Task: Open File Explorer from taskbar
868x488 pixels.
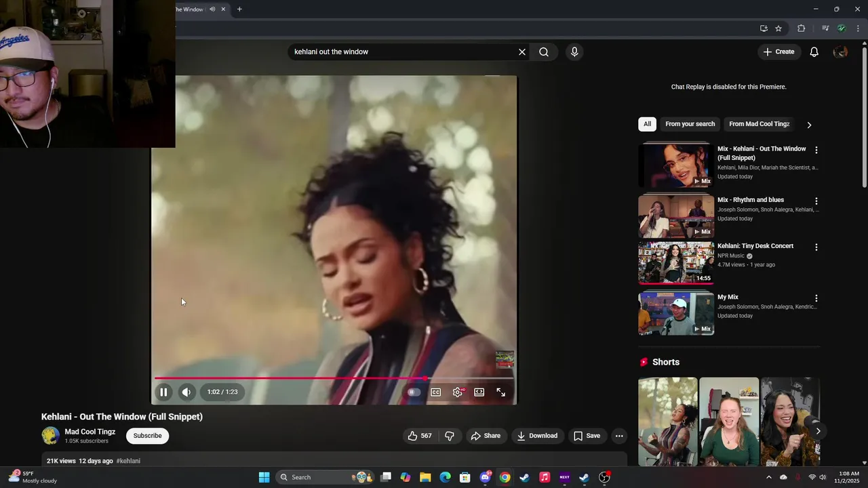Action: click(x=425, y=477)
